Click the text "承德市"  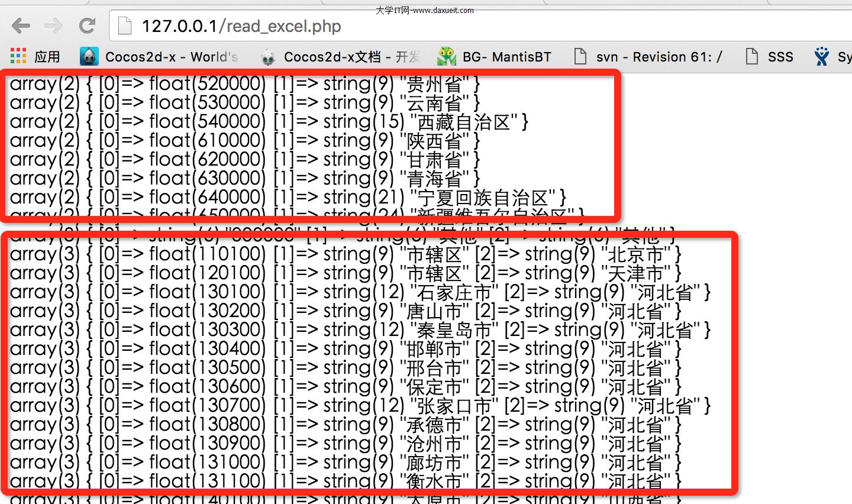click(434, 424)
